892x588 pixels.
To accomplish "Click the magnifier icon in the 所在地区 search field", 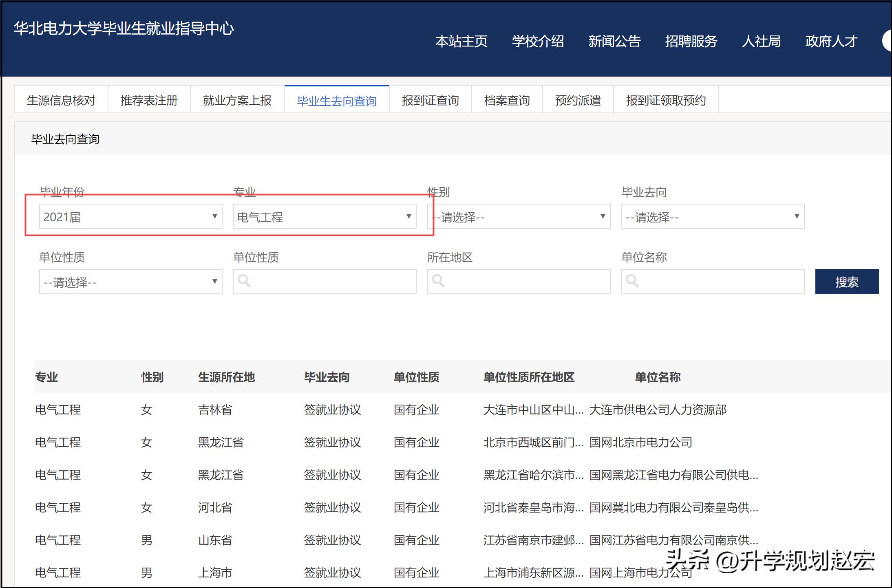I will click(439, 281).
